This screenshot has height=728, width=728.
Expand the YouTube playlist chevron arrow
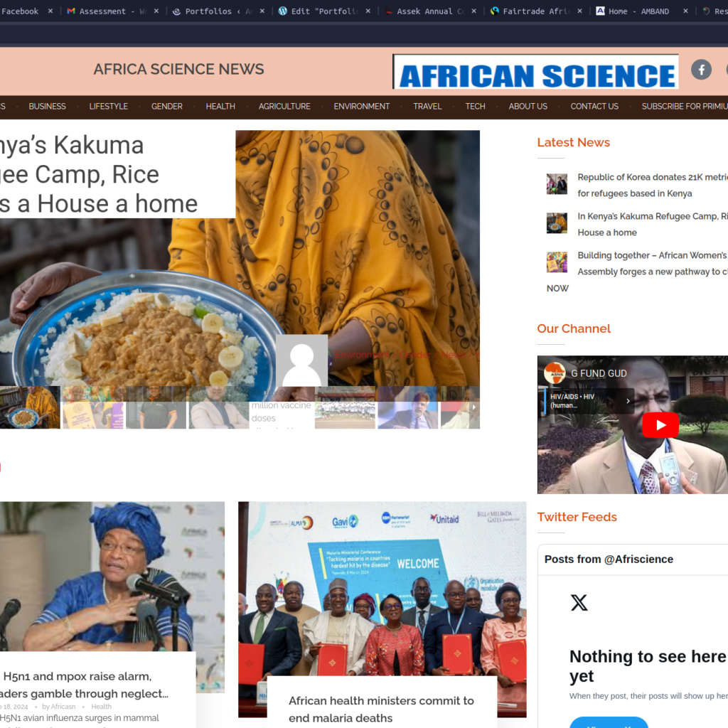coord(628,401)
